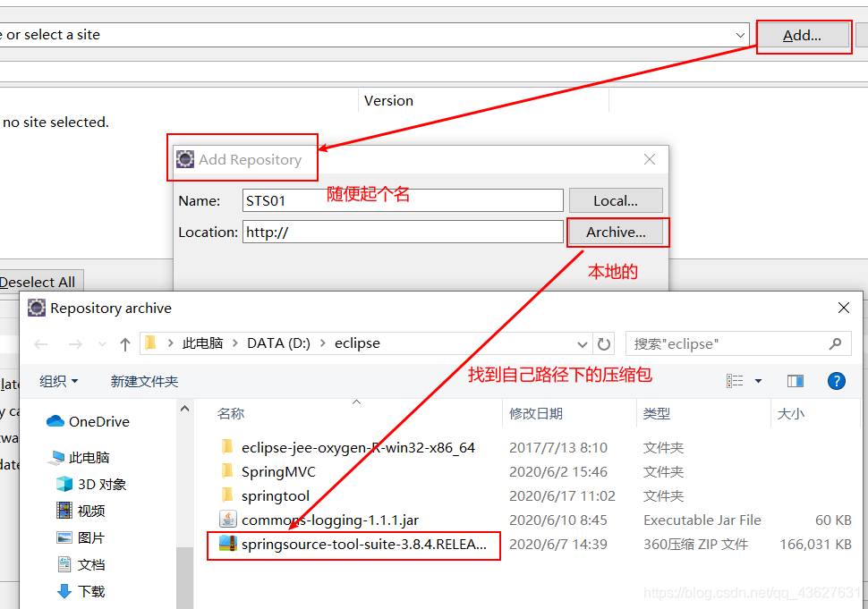Open the 'select a site' combo box dropdown

point(739,36)
